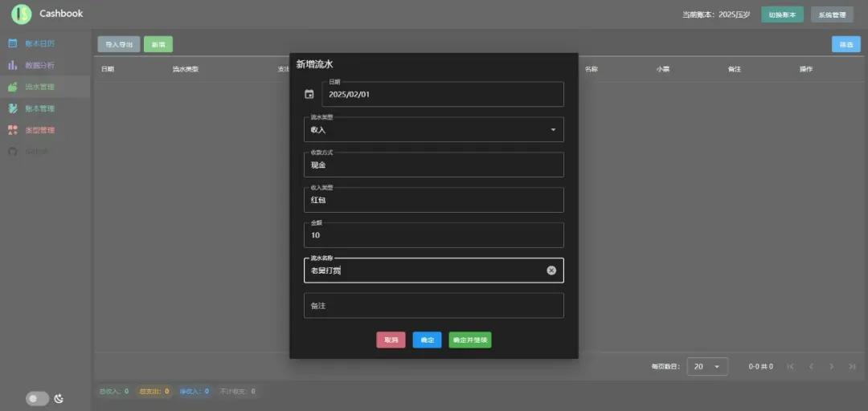Click into the 备注 input field

[434, 306]
